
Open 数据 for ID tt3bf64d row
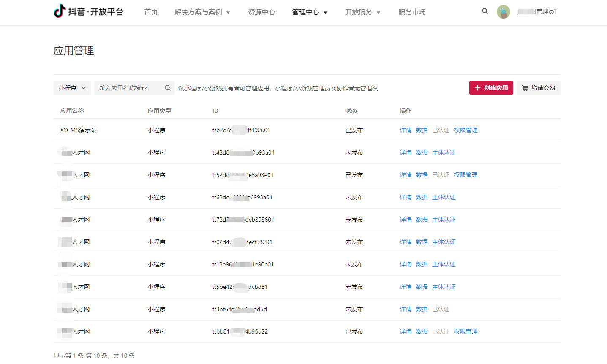click(x=422, y=309)
